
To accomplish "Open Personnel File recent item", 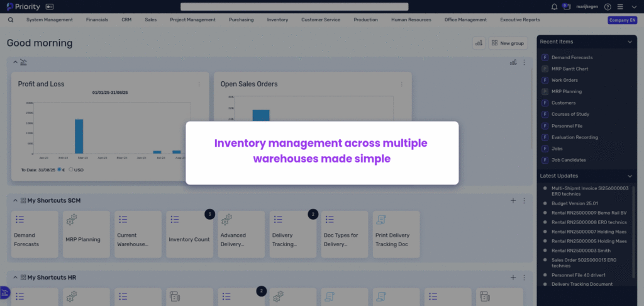I will [567, 126].
